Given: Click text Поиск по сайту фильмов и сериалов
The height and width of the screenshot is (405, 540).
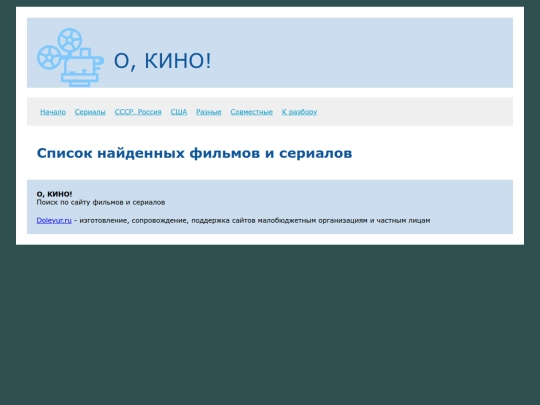Looking at the screenshot, I should 101,202.
